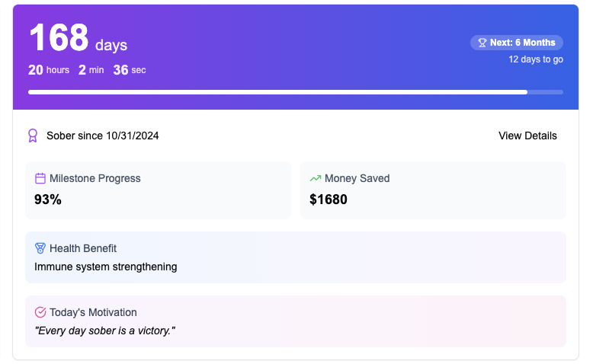Click the green trending-up Money Saved icon
Image resolution: width=593 pixels, height=364 pixels.
click(x=316, y=178)
